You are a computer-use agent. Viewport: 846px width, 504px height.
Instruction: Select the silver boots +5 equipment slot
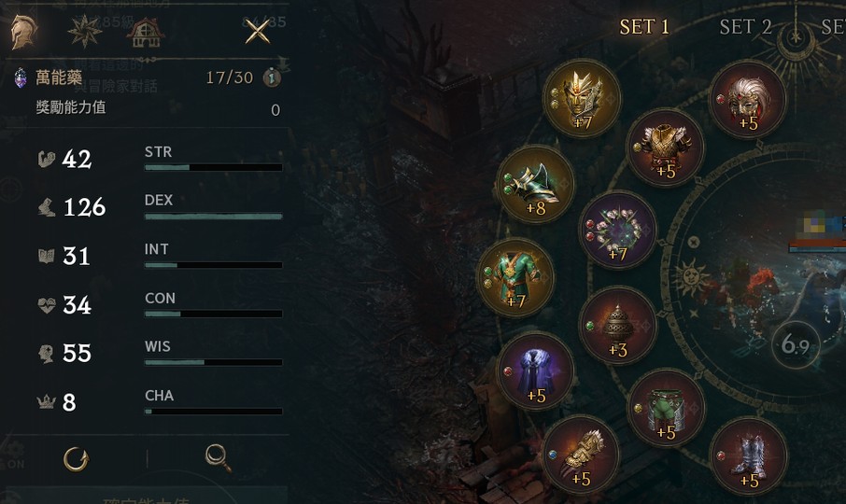(748, 456)
